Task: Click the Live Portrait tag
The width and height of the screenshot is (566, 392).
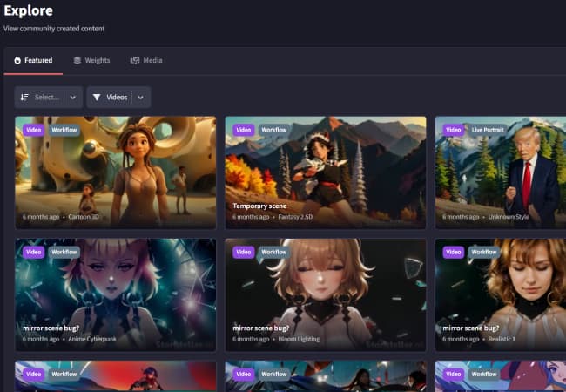Action: pos(488,130)
